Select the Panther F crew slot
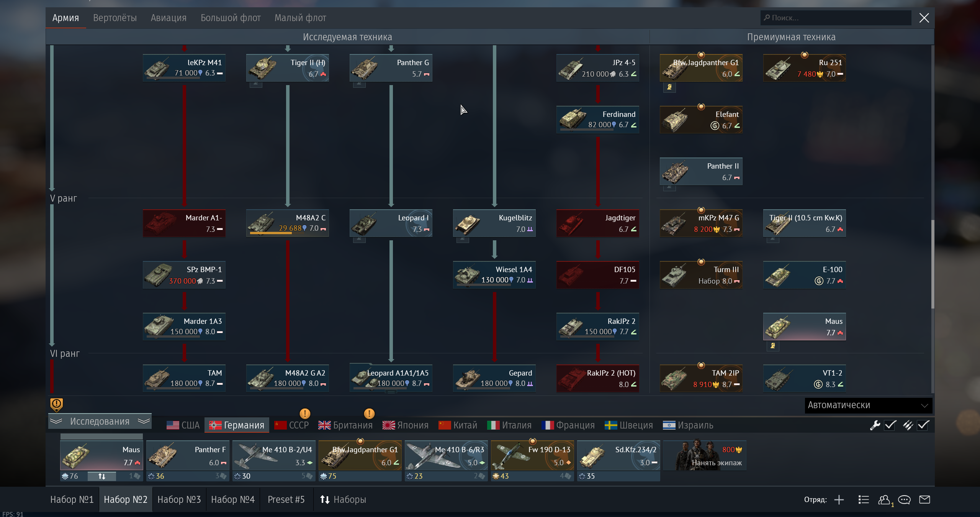 click(188, 456)
